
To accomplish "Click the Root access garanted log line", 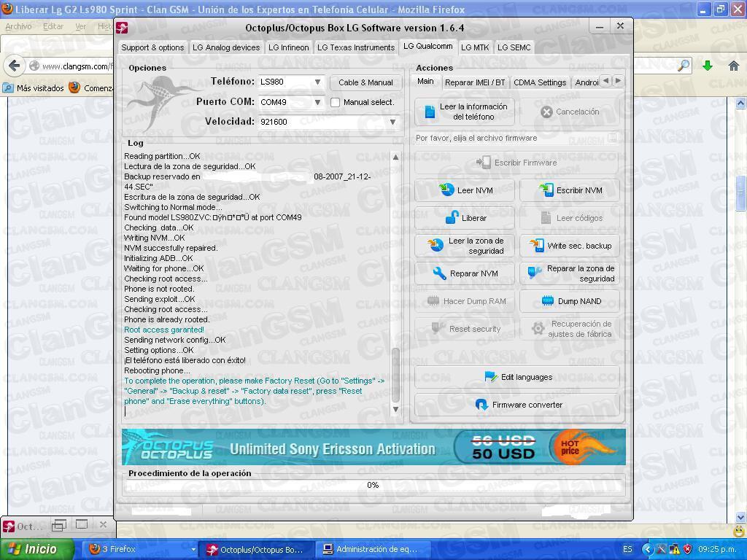I will tap(164, 330).
